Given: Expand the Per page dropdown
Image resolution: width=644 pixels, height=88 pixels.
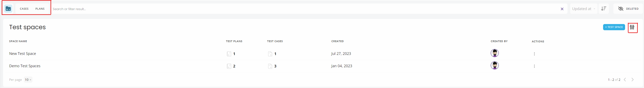Looking at the screenshot, I should tap(28, 80).
